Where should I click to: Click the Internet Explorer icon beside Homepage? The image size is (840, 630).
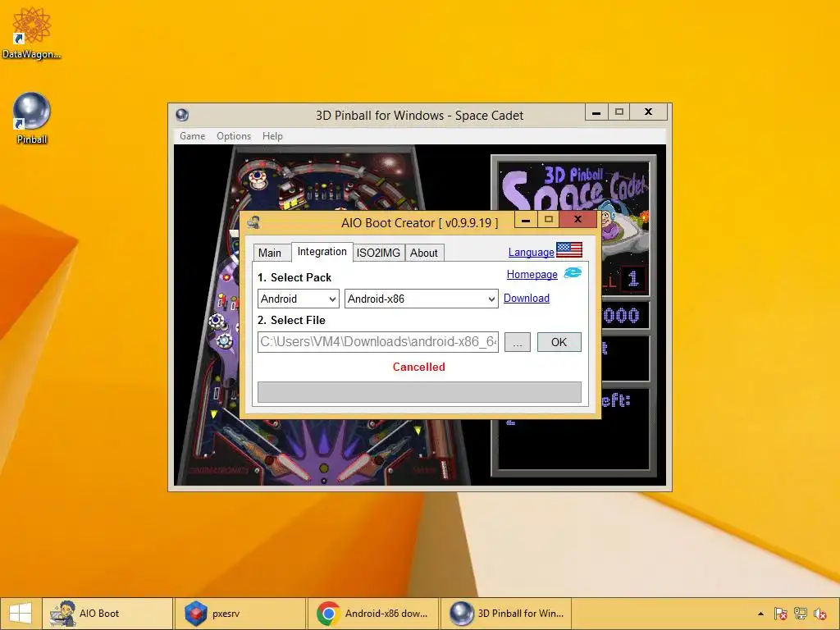(573, 273)
